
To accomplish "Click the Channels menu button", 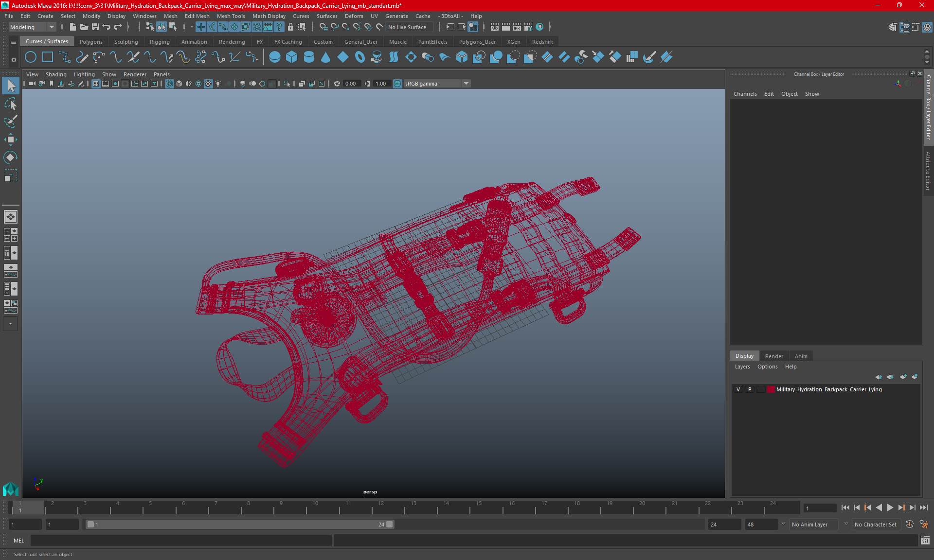I will click(x=745, y=94).
